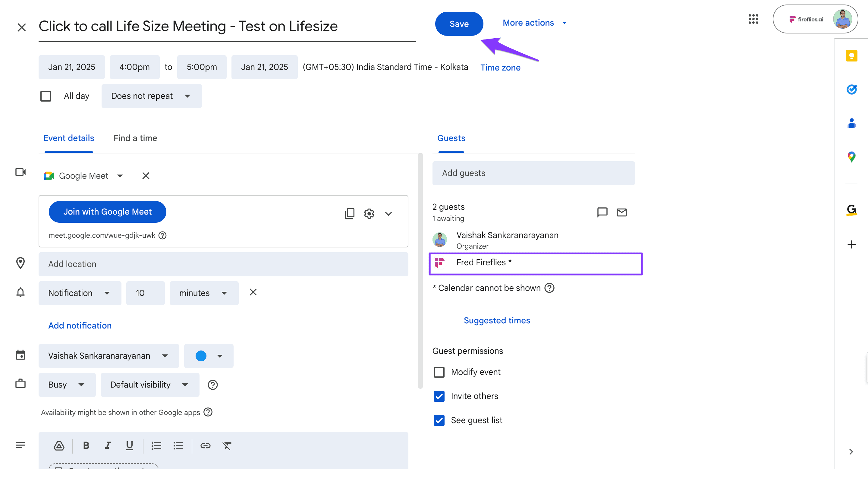Toggle bold formatting in description
This screenshot has width=868, height=481.
(x=86, y=446)
